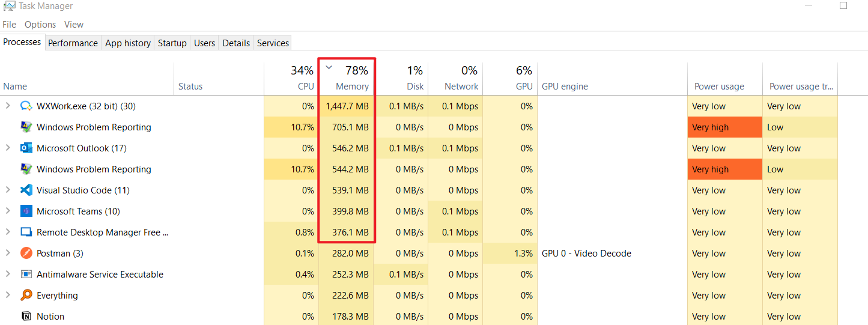
Task: Maximize the Task Manager window
Action: [843, 5]
